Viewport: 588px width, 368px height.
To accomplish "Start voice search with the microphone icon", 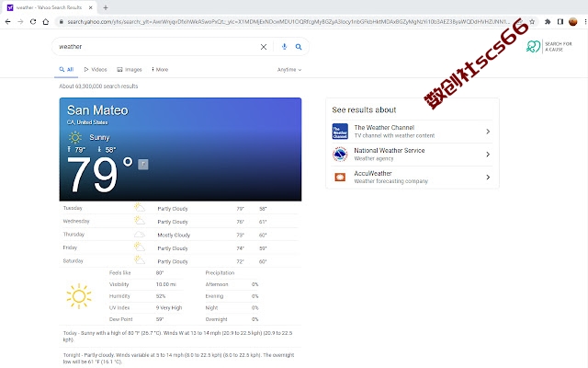I will (x=284, y=46).
